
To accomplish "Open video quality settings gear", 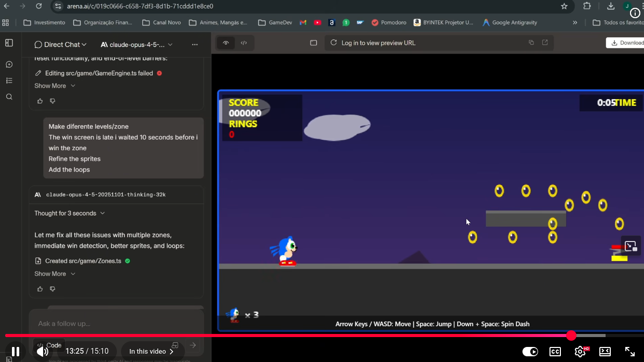I will (x=580, y=352).
